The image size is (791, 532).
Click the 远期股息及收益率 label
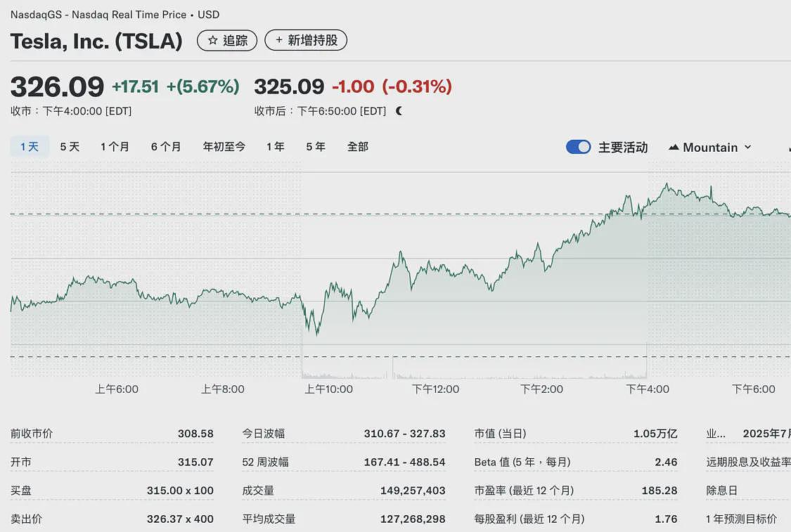click(x=748, y=462)
